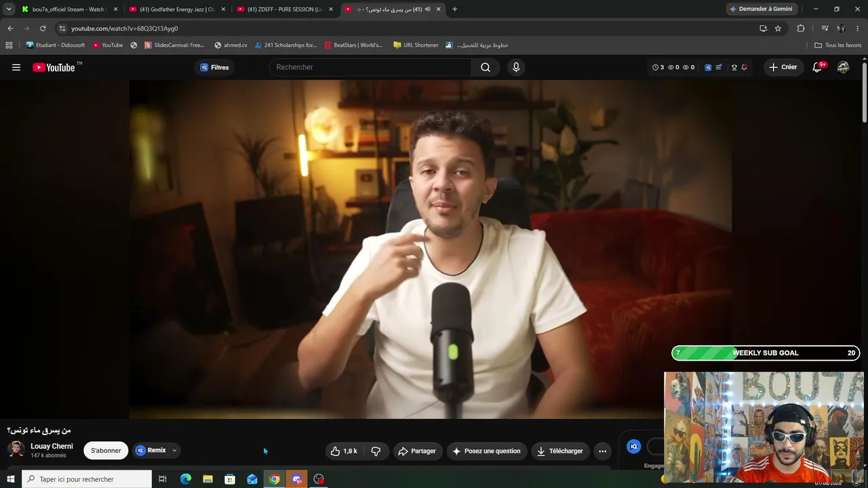Open the YouTube bookmark
The height and width of the screenshot is (488, 868).
point(108,45)
